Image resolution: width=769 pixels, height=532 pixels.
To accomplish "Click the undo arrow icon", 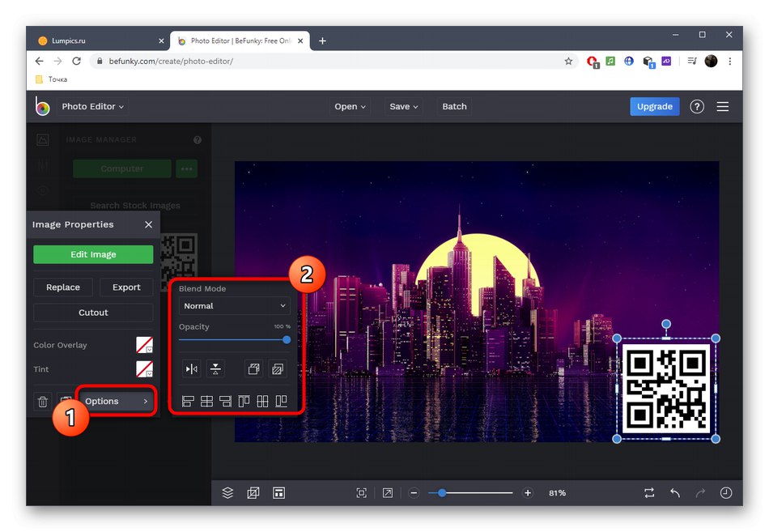I will point(674,492).
